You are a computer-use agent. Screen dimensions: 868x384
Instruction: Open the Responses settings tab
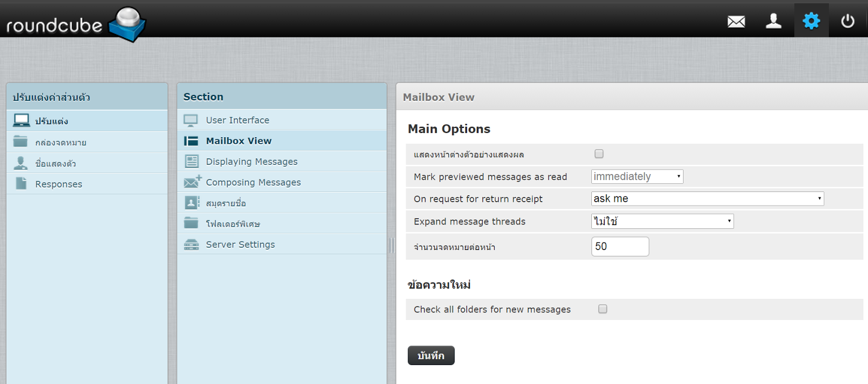pyautogui.click(x=59, y=184)
